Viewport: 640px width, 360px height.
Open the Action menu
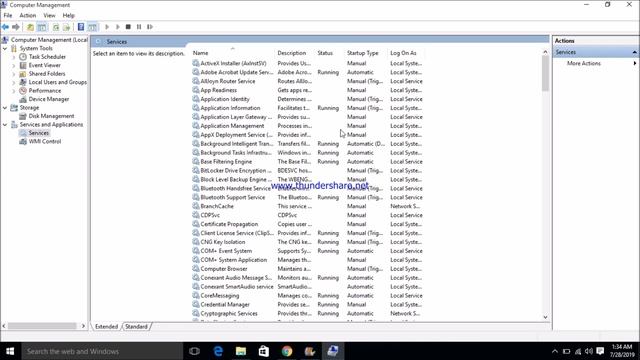pyautogui.click(x=28, y=16)
